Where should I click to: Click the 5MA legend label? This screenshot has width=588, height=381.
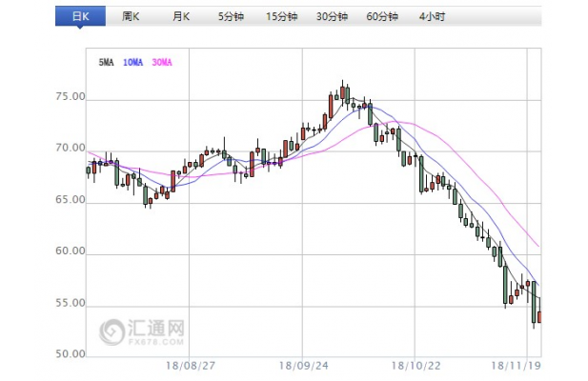(107, 63)
